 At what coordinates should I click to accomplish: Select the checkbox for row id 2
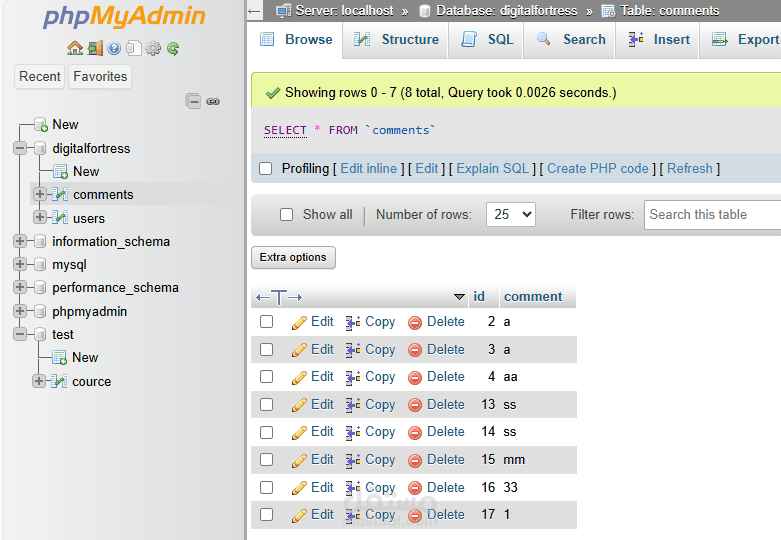pyautogui.click(x=266, y=321)
